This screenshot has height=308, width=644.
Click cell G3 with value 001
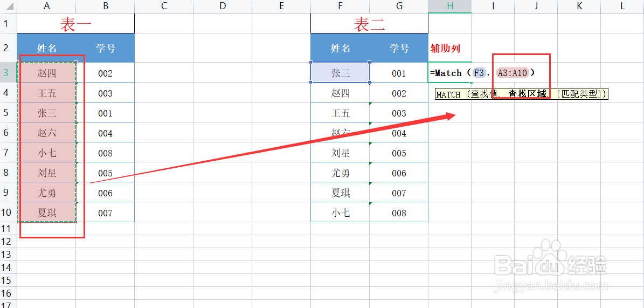point(399,72)
